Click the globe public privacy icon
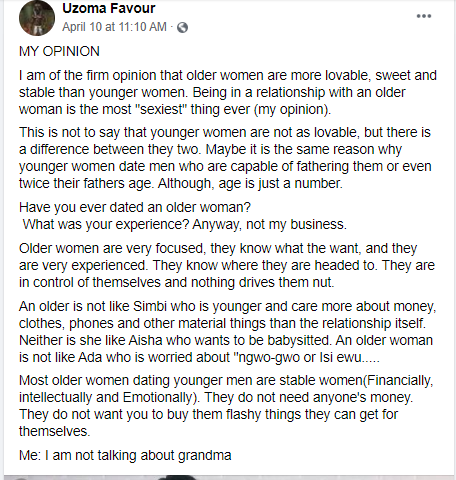 (x=182, y=27)
